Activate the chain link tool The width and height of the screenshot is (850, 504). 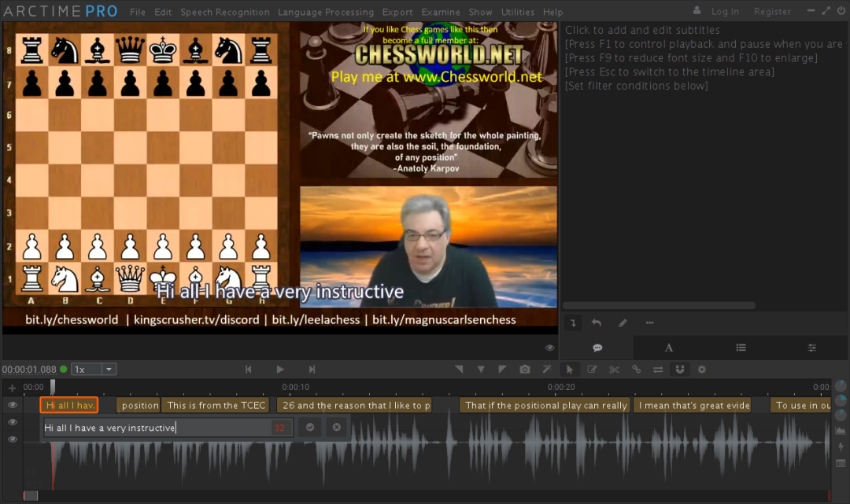pyautogui.click(x=637, y=370)
